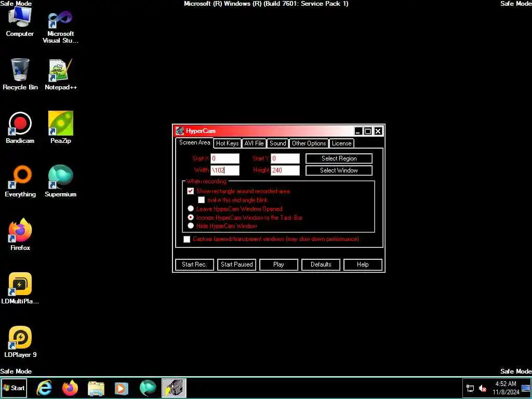This screenshot has width=532, height=399.
Task: Click the Width input field
Action: pyautogui.click(x=225, y=170)
